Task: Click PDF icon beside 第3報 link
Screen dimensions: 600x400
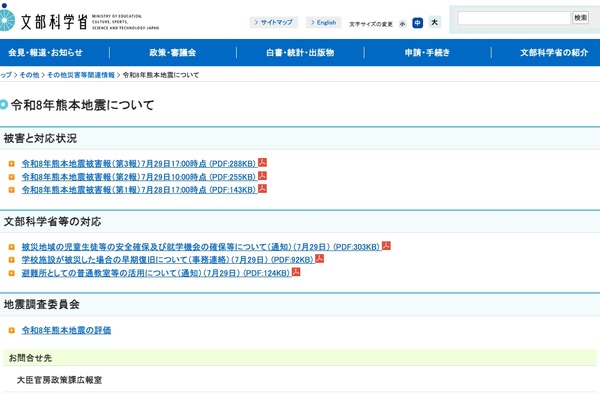Action: (262, 162)
